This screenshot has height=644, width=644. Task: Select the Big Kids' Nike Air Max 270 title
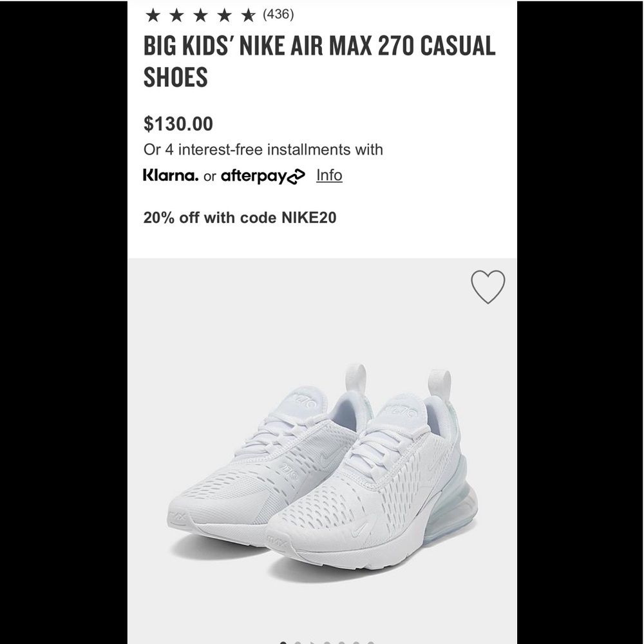pos(319,61)
